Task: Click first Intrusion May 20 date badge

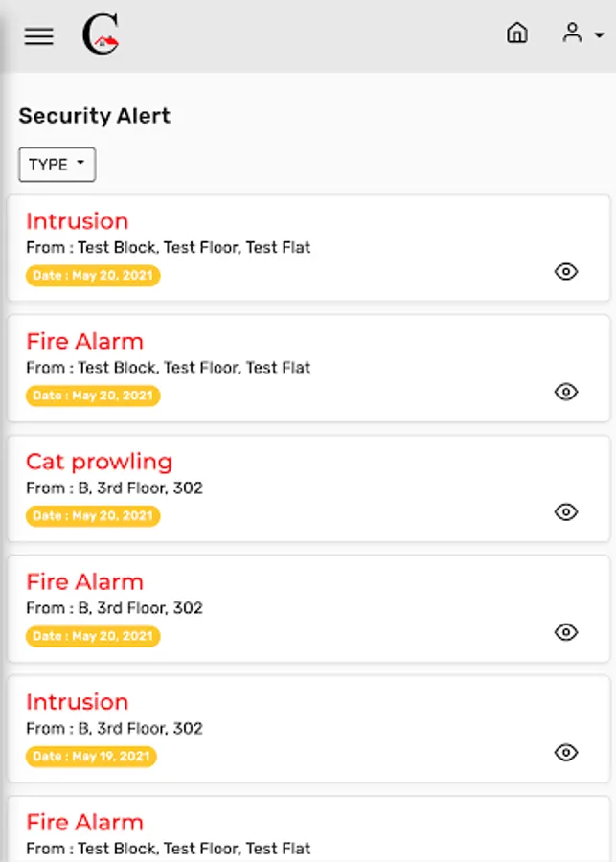Action: pyautogui.click(x=93, y=276)
